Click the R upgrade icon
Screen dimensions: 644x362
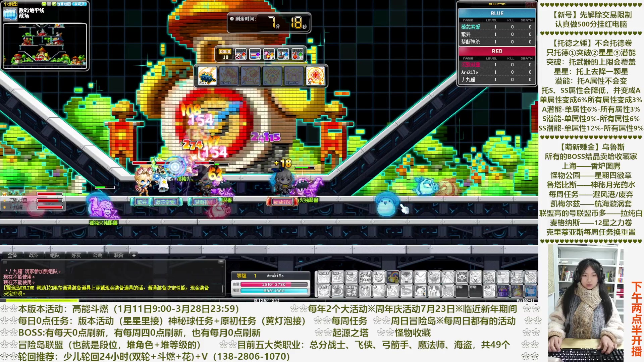[283, 54]
